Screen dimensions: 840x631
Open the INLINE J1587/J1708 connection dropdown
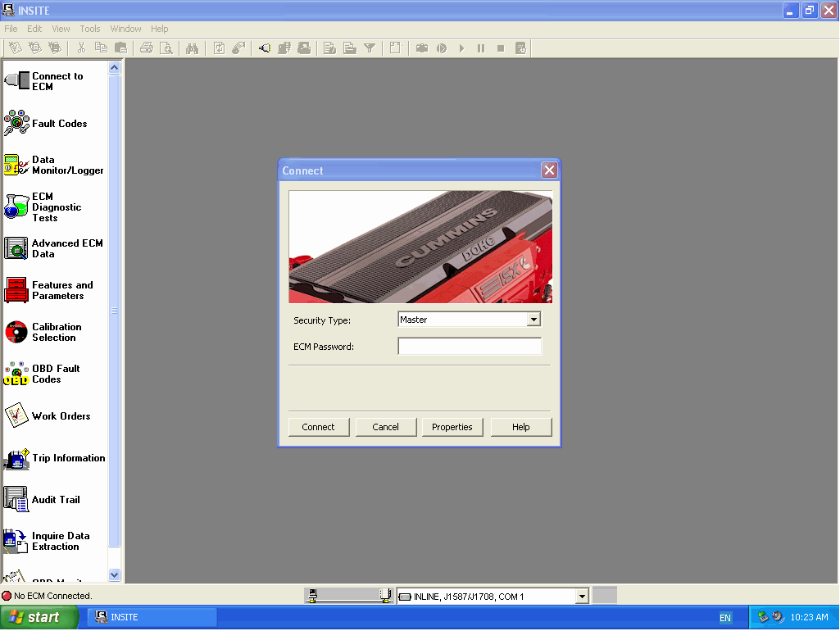click(582, 597)
